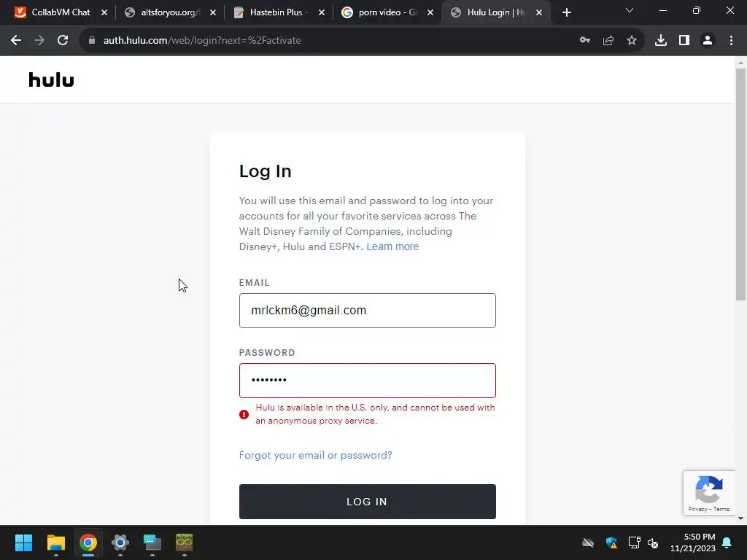Focus the EMAIL input field
Image resolution: width=747 pixels, height=560 pixels.
pos(368,311)
